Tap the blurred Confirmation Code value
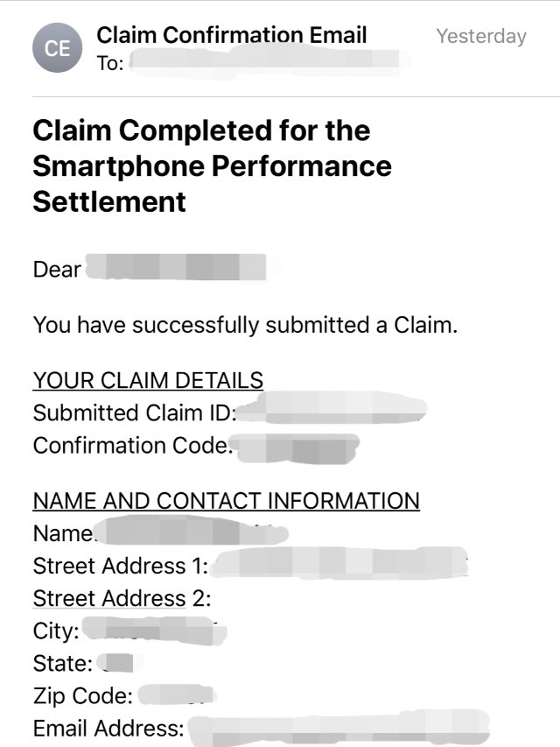This screenshot has width=560, height=747. point(297,448)
